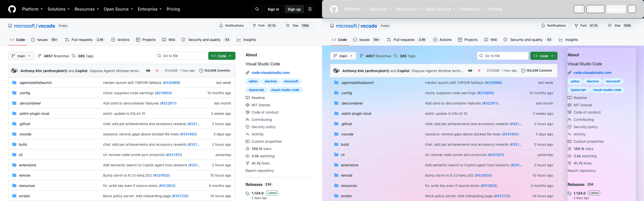Click the failed-check red X on left page commit
This screenshot has width=644, height=201.
[157, 71]
